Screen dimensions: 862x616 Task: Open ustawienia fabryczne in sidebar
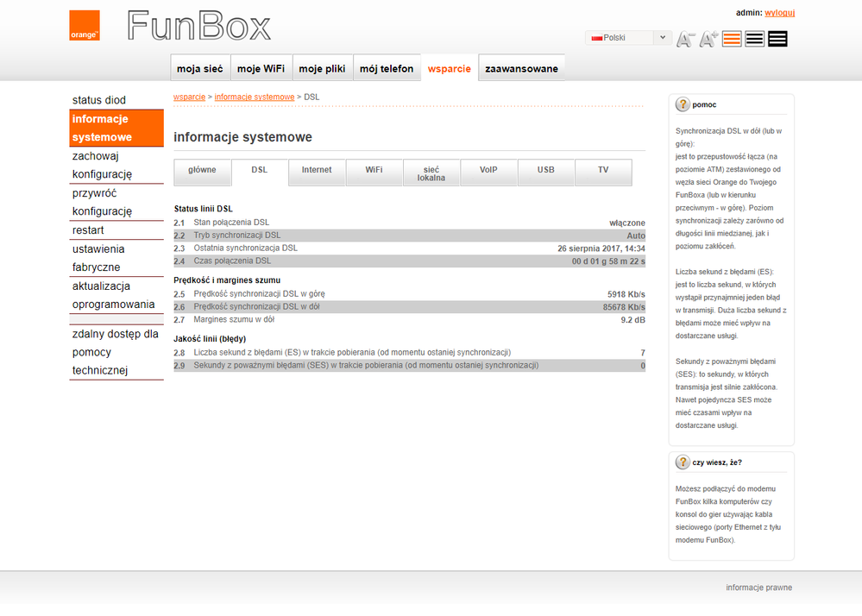coord(97,258)
